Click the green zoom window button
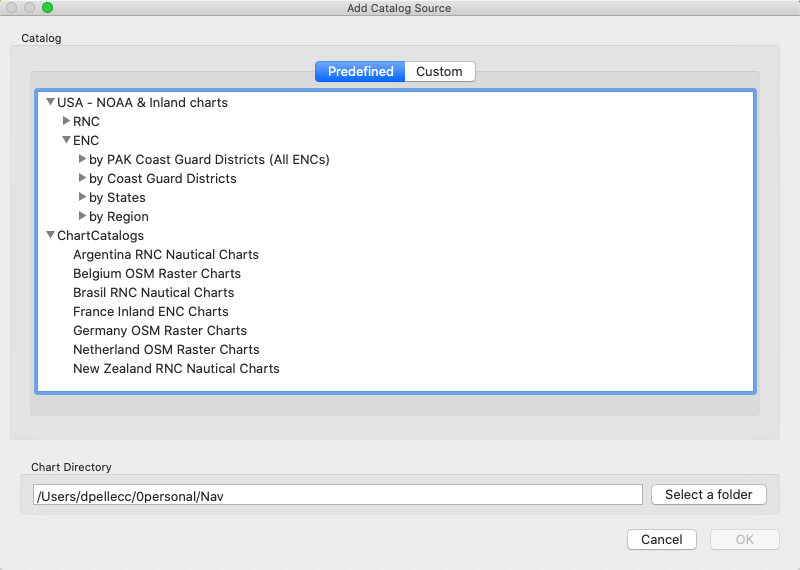Viewport: 800px width, 570px height. pyautogui.click(x=47, y=8)
